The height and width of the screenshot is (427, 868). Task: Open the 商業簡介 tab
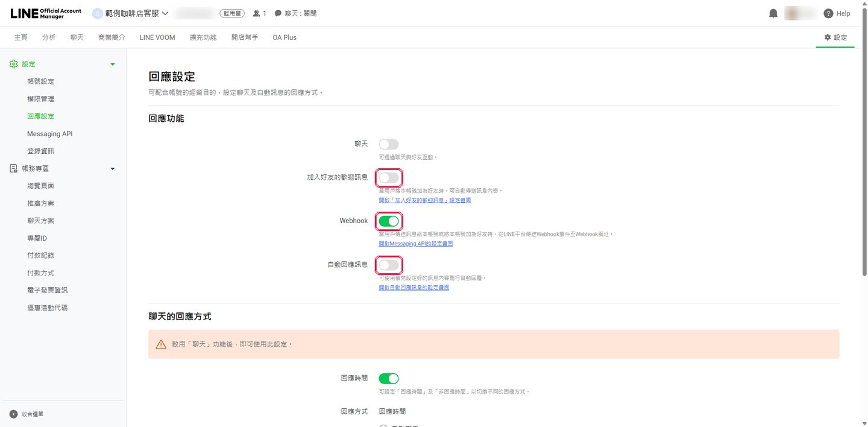coord(112,37)
